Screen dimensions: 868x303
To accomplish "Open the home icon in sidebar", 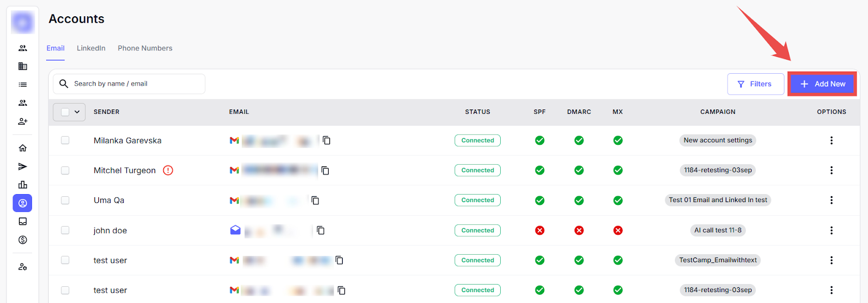I will (x=23, y=148).
